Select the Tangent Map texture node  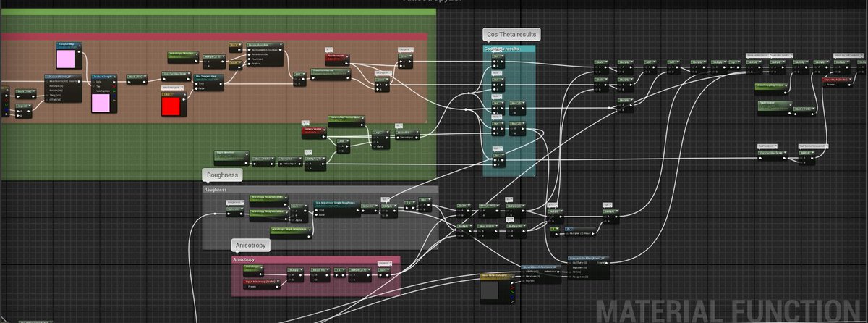click(x=70, y=56)
